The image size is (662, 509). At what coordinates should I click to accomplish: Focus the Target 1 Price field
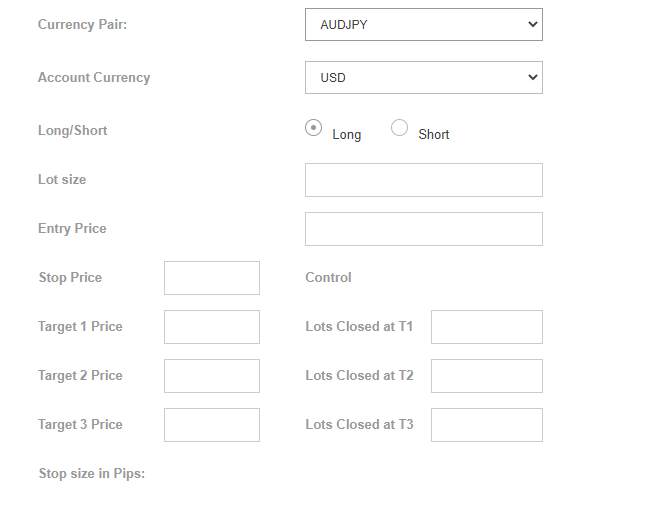tap(212, 327)
